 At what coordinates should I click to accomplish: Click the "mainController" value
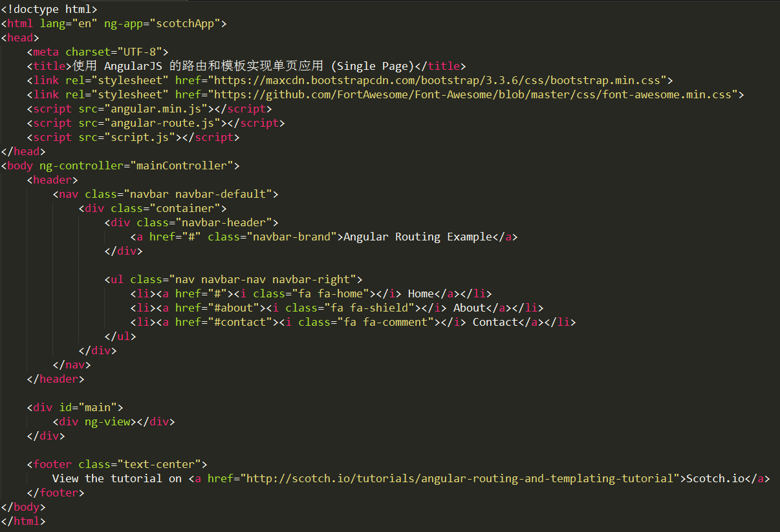[x=182, y=165]
